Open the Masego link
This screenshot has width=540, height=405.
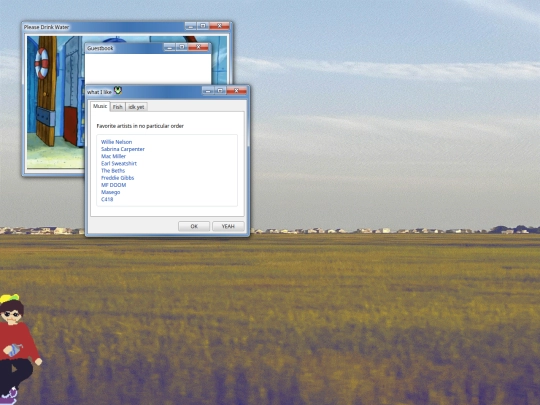tap(111, 192)
